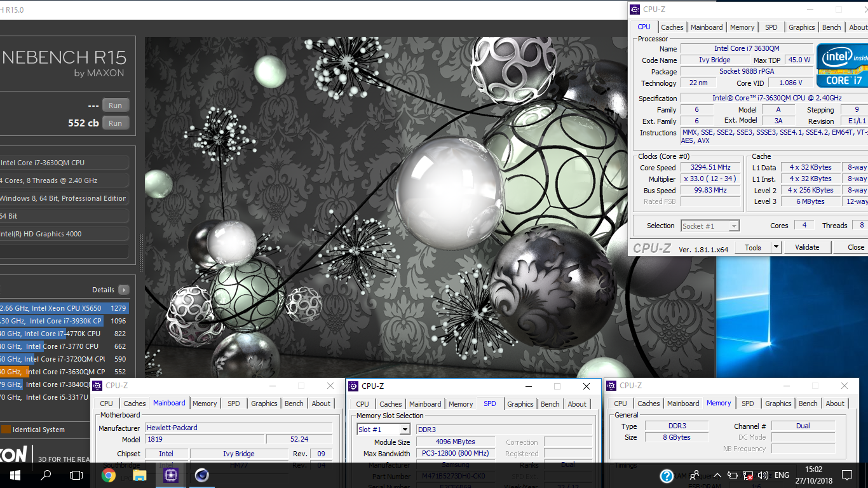Click the CPU-Z icon in Mainboard window title
This screenshot has width=868, height=488.
tap(97, 386)
